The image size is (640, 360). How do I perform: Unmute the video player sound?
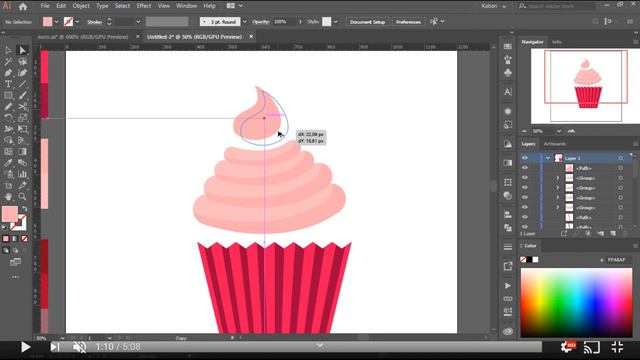click(79, 347)
